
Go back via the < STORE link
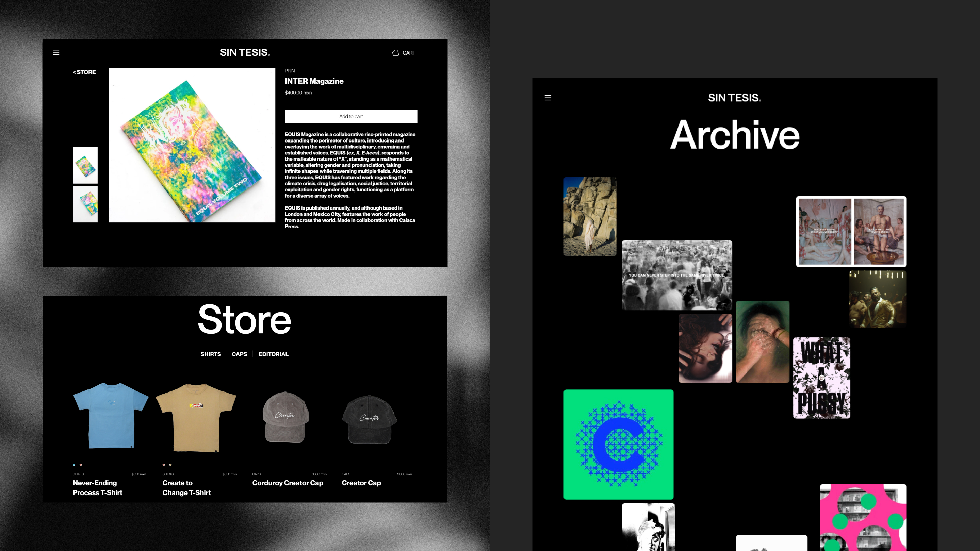84,72
